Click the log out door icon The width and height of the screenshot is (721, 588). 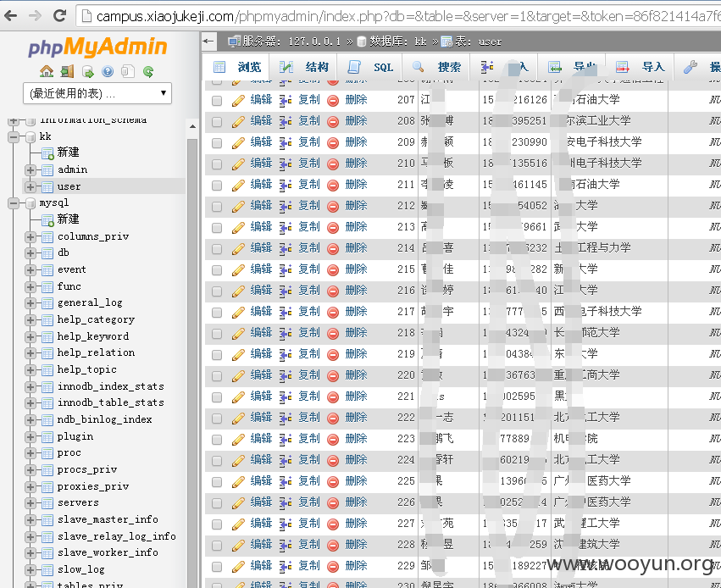(67, 71)
